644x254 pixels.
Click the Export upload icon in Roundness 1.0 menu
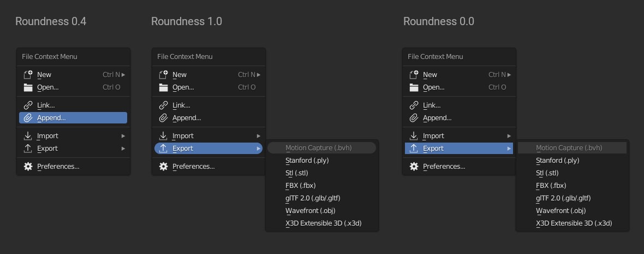(164, 149)
